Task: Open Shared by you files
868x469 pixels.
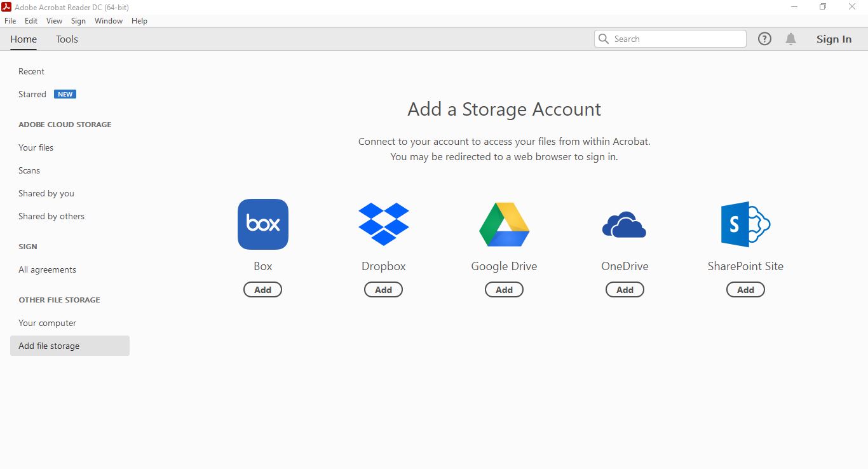Action: point(46,193)
